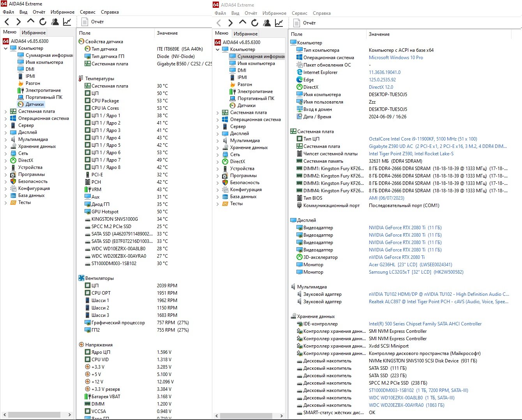Viewport: 522px width, 420px height.
Task: Select Хранение данных item in right window tree
Action: (x=245, y=148)
